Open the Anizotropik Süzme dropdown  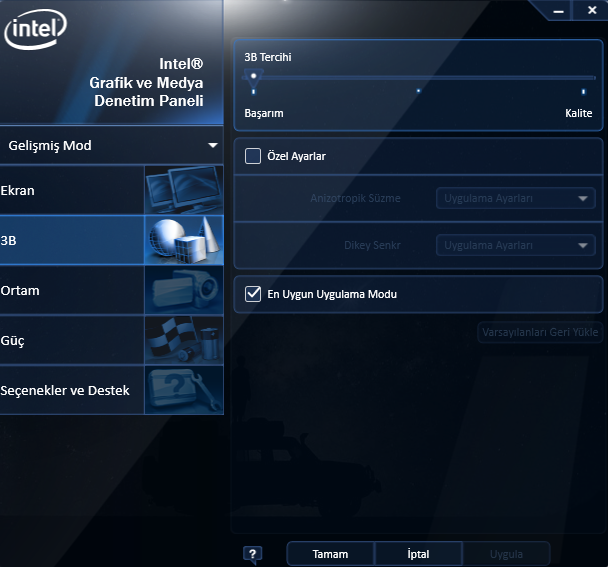(516, 198)
